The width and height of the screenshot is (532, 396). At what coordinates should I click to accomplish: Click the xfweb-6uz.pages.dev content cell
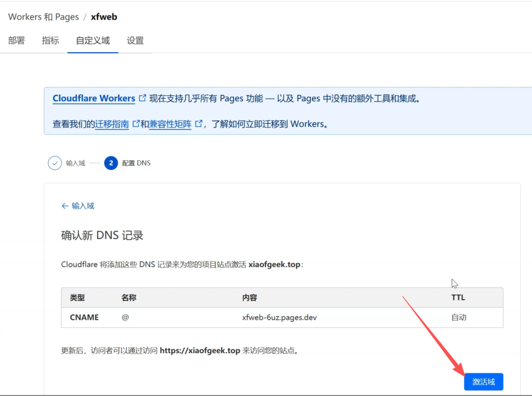pos(279,318)
